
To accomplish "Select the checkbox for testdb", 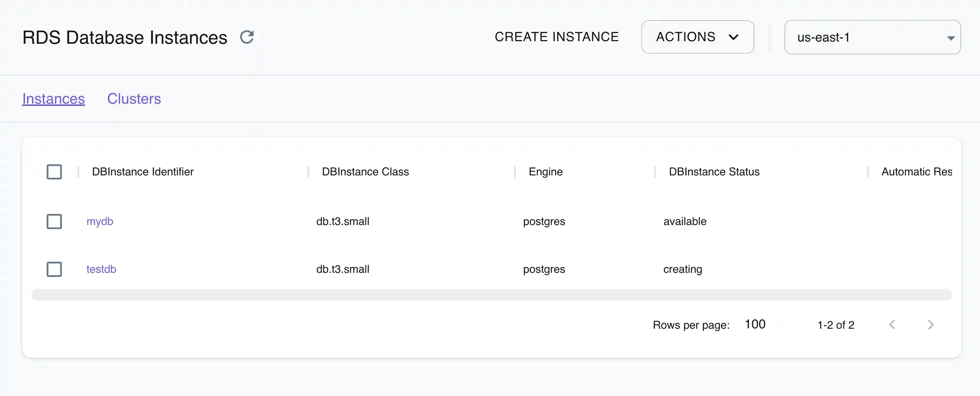I will pyautogui.click(x=54, y=270).
